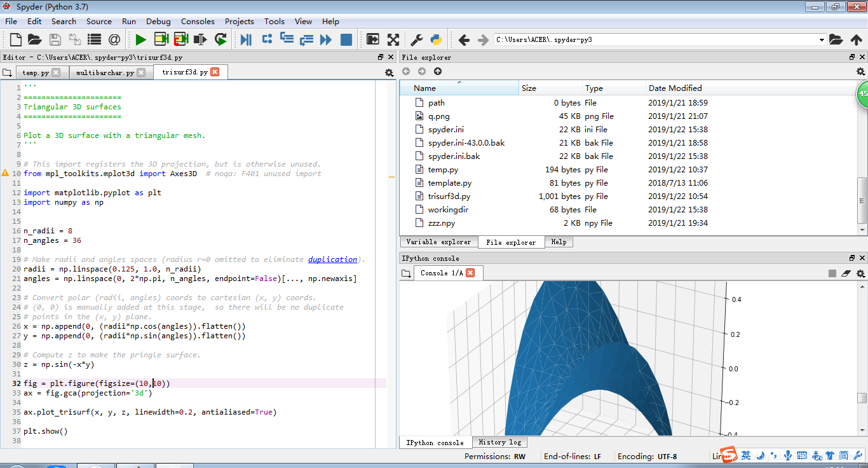Screen dimensions: 868x468
Task: Open the History log tab
Action: (x=499, y=443)
